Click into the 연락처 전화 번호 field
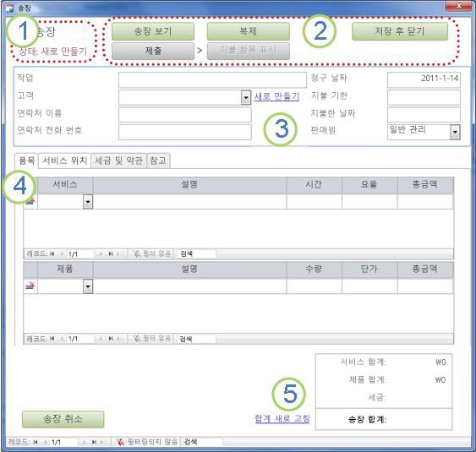This screenshot has height=452, width=476. (185, 132)
